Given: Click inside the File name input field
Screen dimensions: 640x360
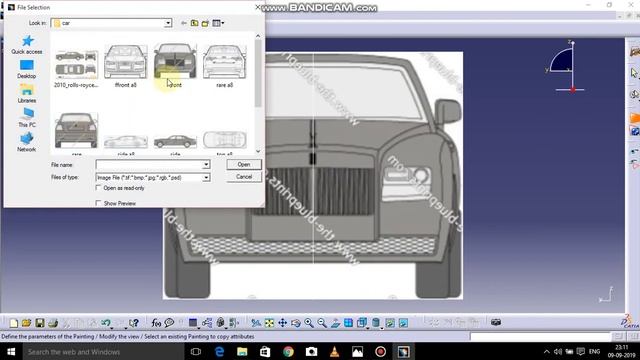Looking at the screenshot, I should coord(149,164).
